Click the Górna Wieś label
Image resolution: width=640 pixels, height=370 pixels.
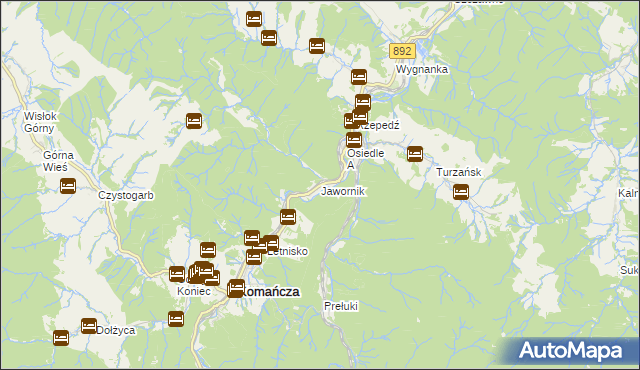tap(58, 161)
